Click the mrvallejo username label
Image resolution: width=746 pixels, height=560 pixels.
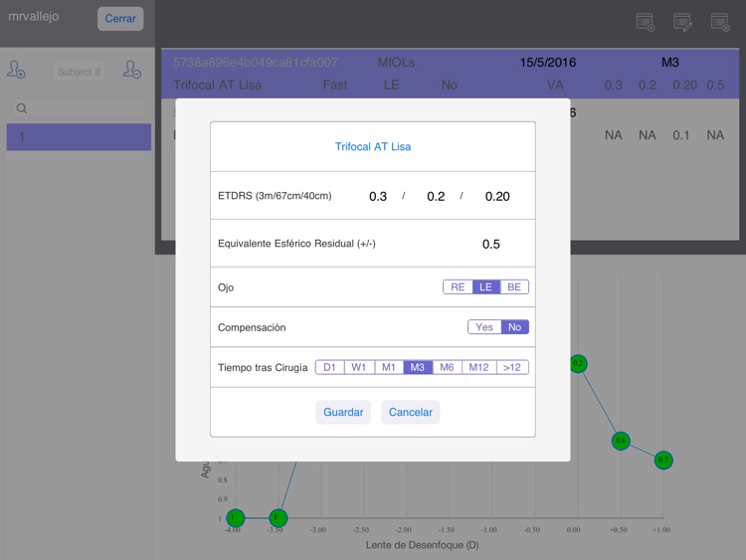click(x=33, y=16)
